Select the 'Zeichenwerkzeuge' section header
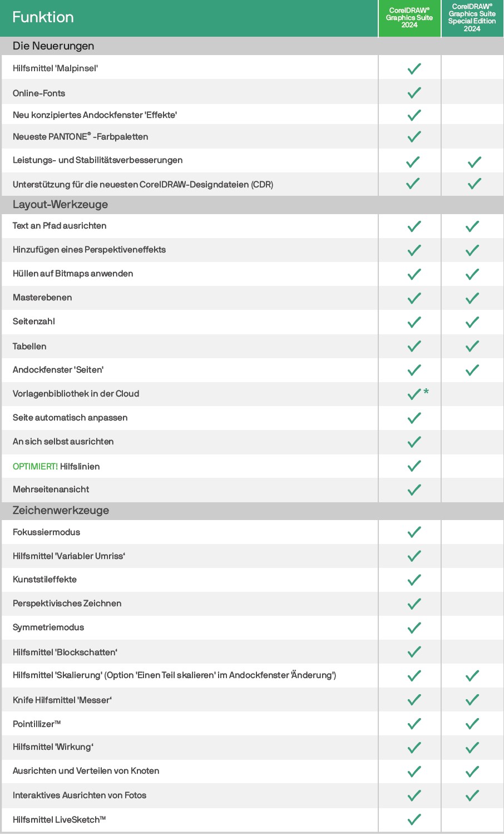 61,511
